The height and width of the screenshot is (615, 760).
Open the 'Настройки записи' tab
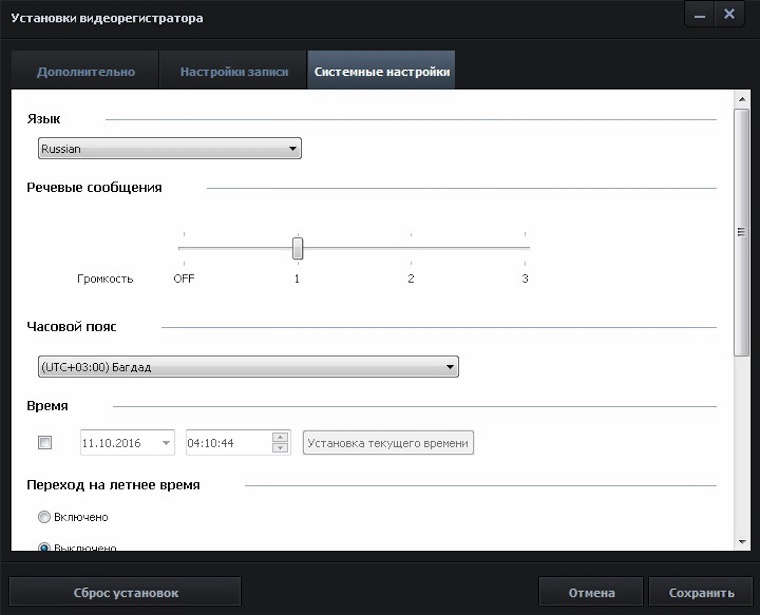click(x=234, y=72)
